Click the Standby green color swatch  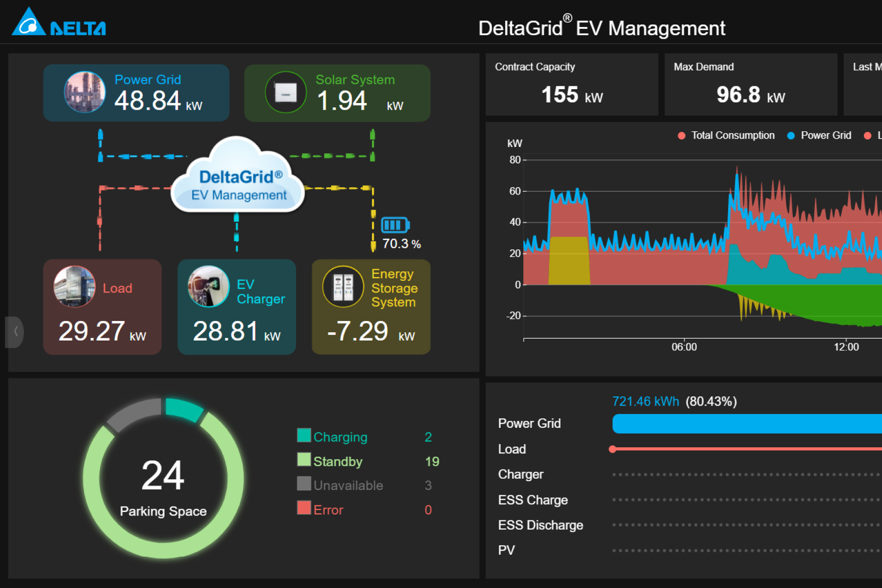pyautogui.click(x=304, y=460)
